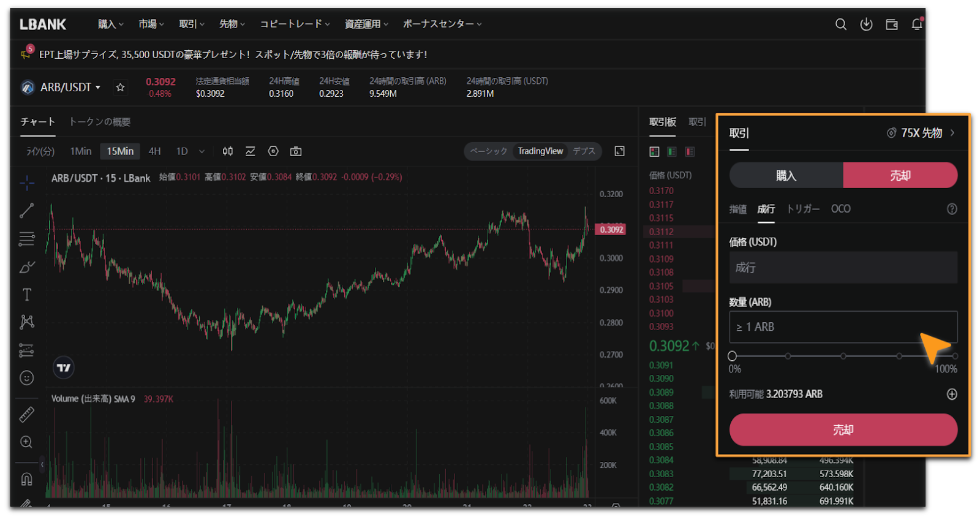
Task: Expand the chart to fullscreen
Action: coord(619,151)
